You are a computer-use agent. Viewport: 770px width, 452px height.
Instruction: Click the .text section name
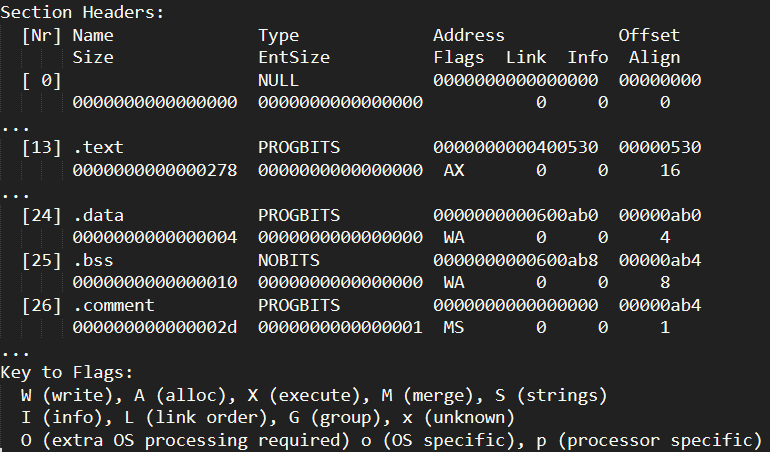[98, 147]
